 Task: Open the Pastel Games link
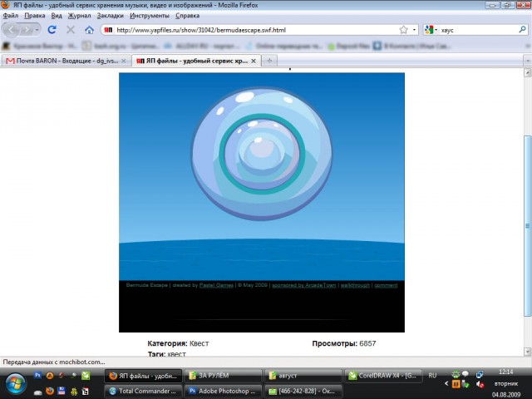[216, 285]
